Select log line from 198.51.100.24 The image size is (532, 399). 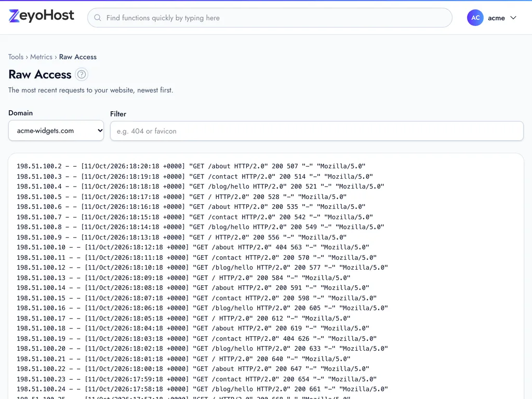[x=202, y=389]
